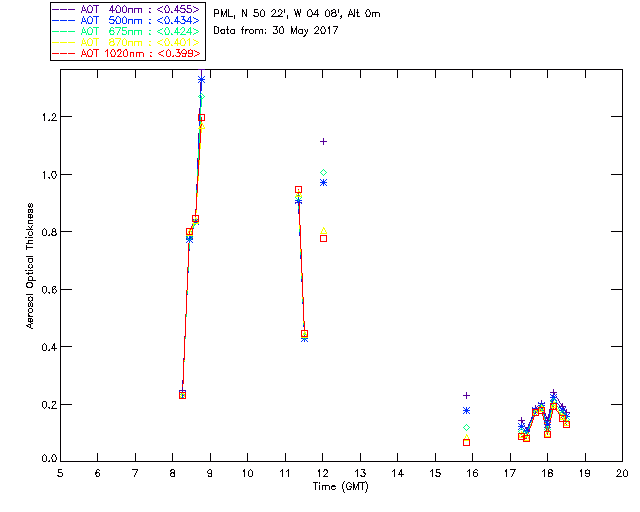Click the "Time (GMT)" axis label
Viewport: 640px width, 512px height.
pyautogui.click(x=340, y=487)
